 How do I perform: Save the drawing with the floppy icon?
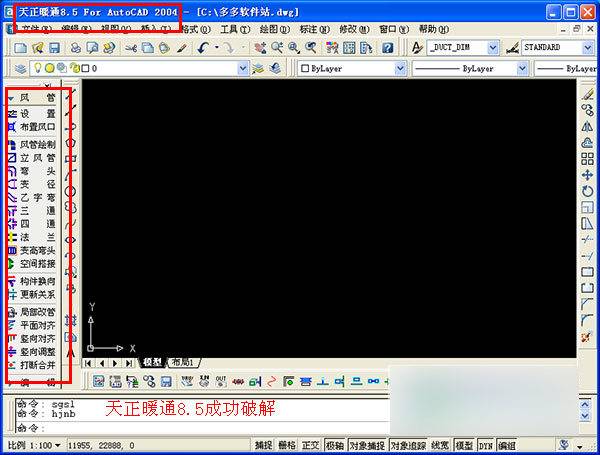54,48
